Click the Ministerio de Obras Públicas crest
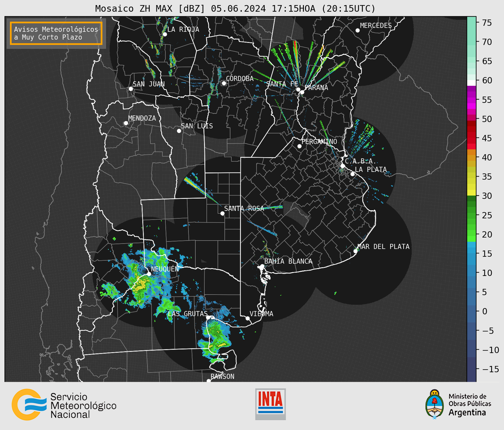 435,404
